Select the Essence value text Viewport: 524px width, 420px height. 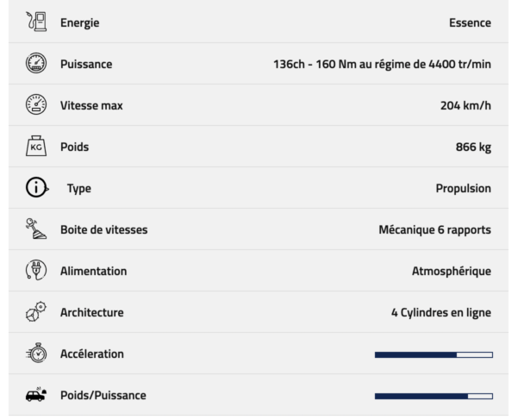pyautogui.click(x=470, y=22)
